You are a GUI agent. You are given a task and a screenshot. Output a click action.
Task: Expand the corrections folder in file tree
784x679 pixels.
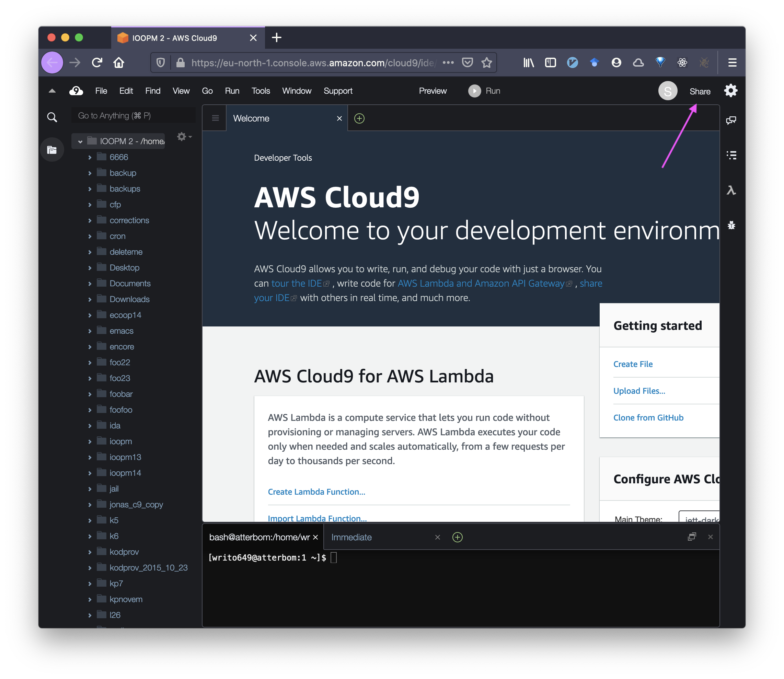coord(87,220)
